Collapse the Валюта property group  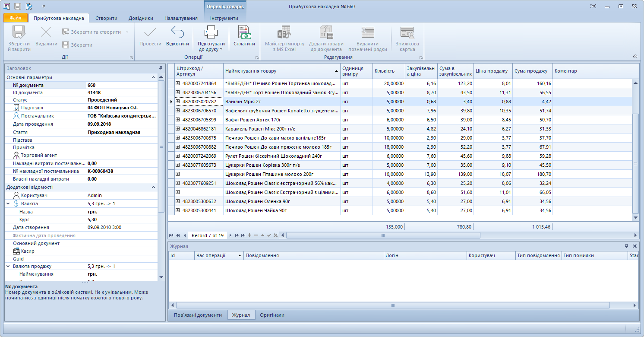coord(8,203)
